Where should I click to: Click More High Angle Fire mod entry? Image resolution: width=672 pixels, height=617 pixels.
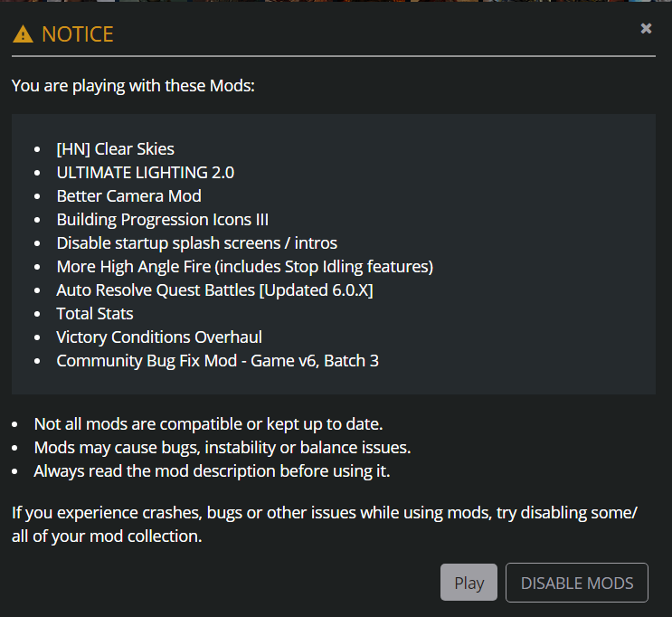pos(245,267)
